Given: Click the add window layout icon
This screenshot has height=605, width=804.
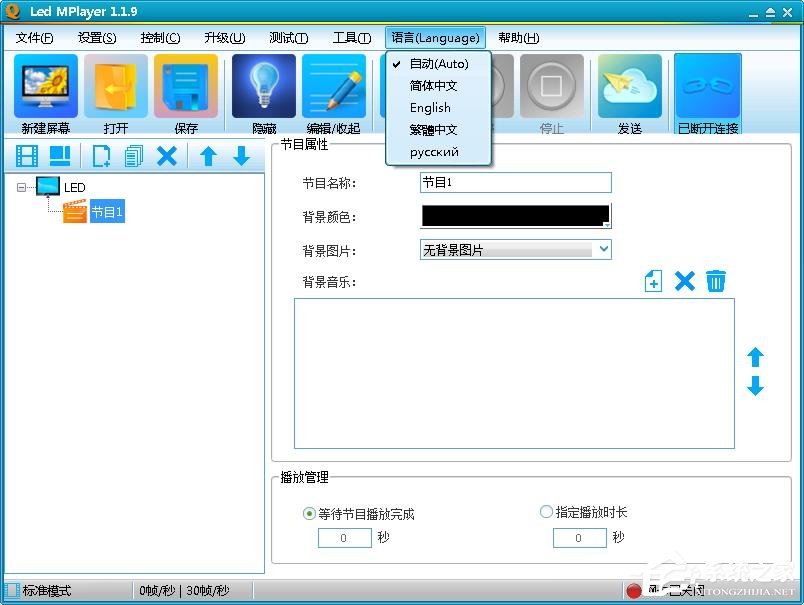Looking at the screenshot, I should (60, 156).
